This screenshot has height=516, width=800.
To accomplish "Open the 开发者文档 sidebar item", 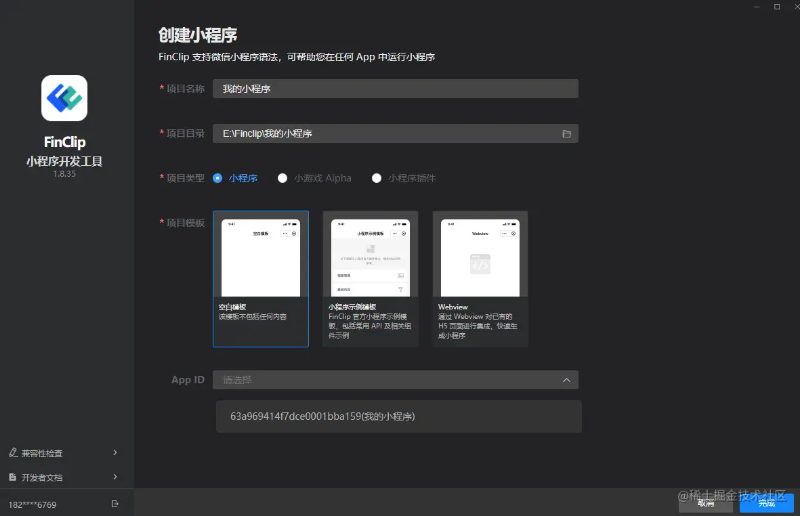I will click(x=64, y=477).
